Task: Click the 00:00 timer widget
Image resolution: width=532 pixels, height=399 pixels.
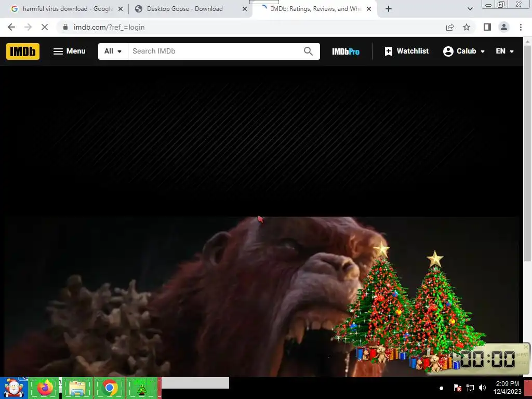Action: click(487, 360)
